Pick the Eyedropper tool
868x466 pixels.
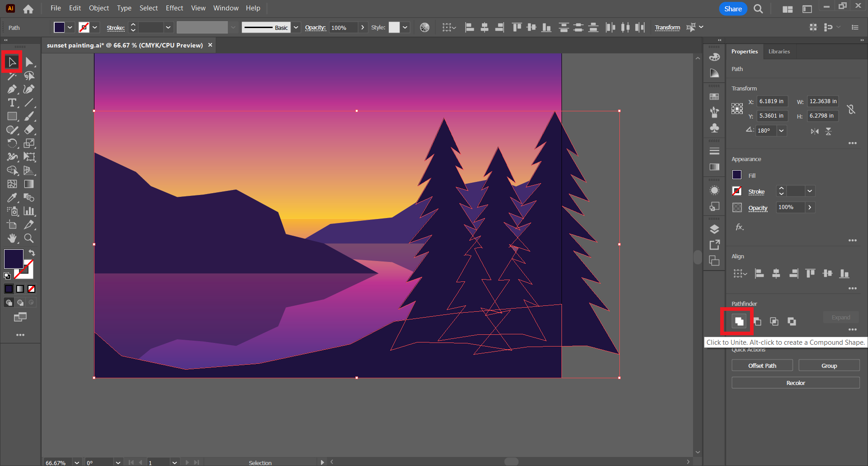coord(12,198)
